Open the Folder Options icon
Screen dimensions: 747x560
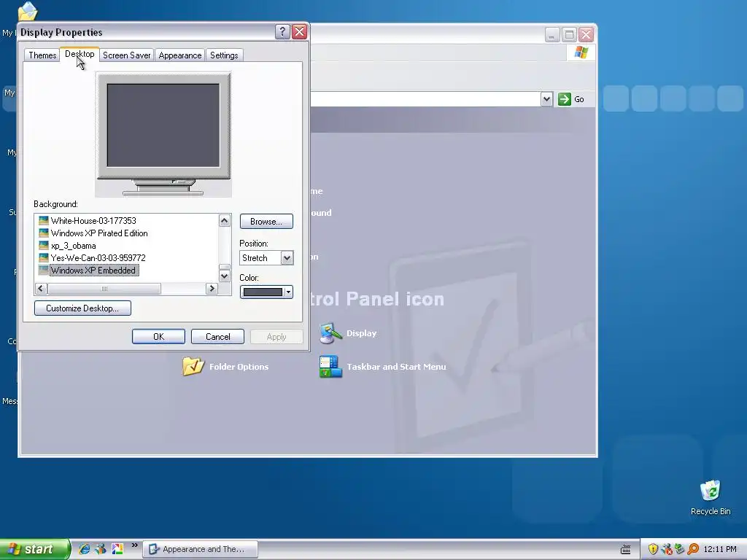(x=193, y=366)
